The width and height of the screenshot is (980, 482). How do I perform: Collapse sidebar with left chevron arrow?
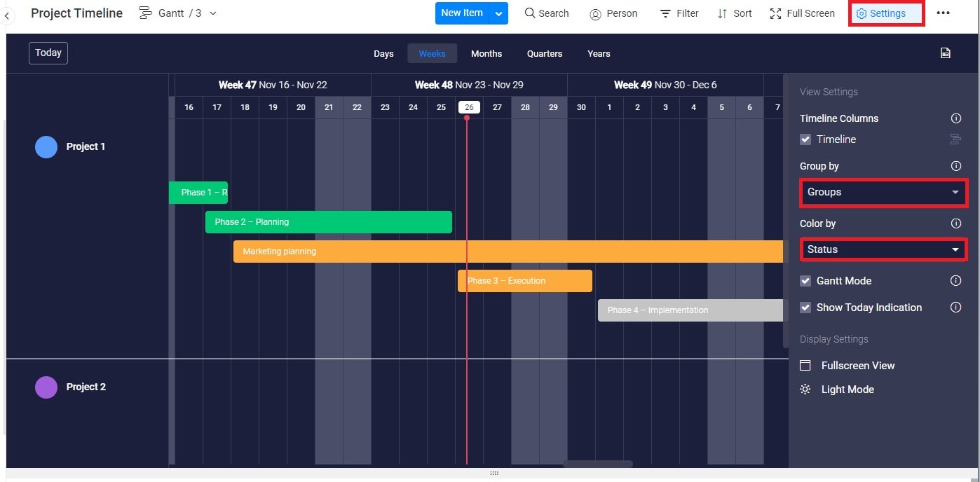(6, 14)
